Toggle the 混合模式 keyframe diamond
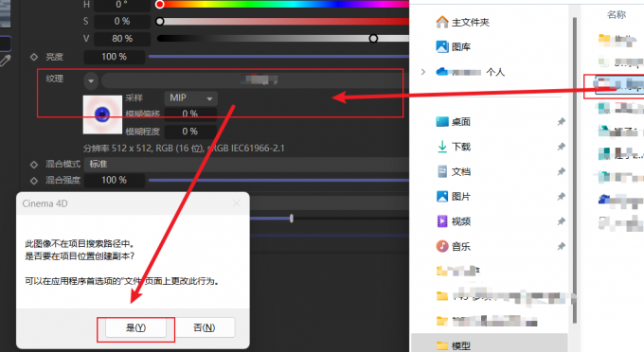Screen dimensions: 644x352 click(34, 164)
